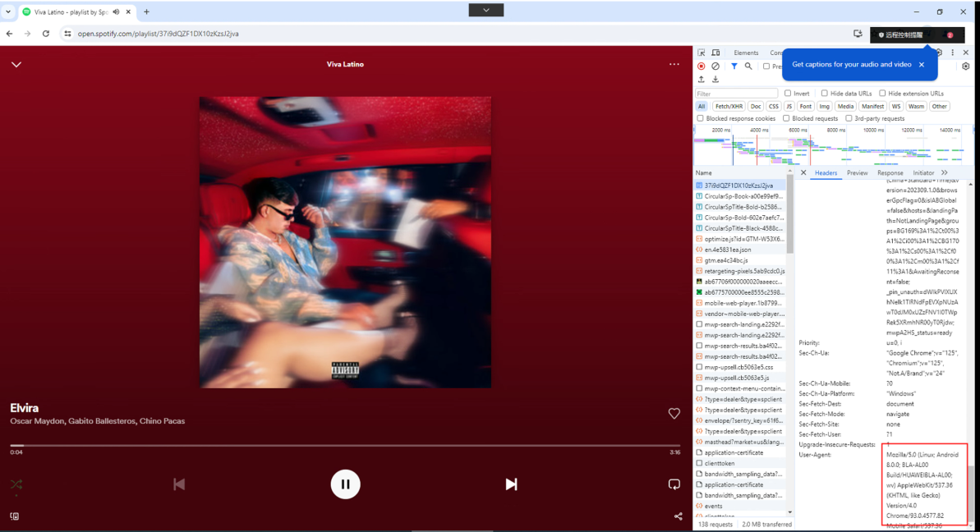980x532 pixels.
Task: Clear the network log
Action: [x=715, y=66]
